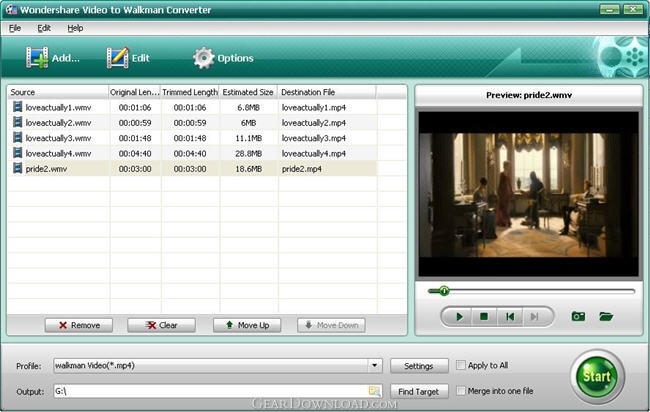Minimize the converter window
Image resolution: width=650 pixels, height=412 pixels.
609,9
